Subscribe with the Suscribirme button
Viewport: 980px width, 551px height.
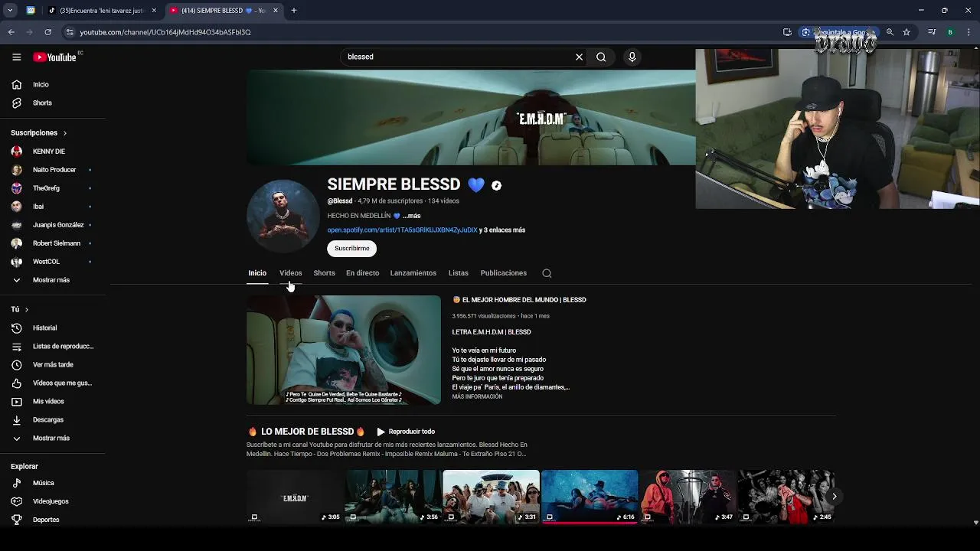pos(352,248)
